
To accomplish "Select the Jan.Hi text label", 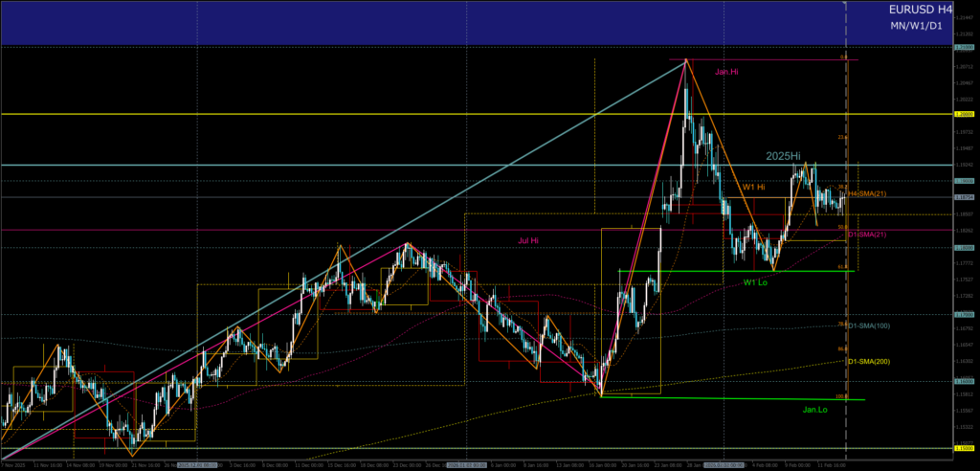I will (726, 72).
